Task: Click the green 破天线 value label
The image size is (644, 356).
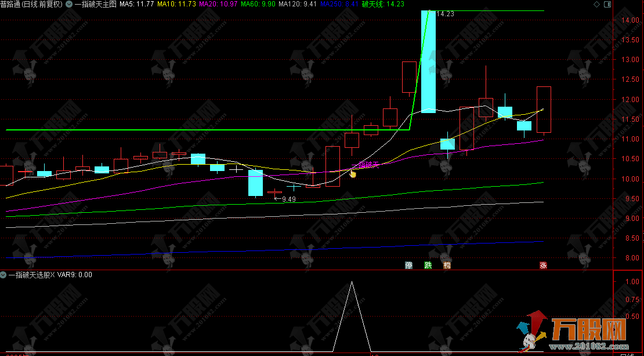Action: point(382,4)
